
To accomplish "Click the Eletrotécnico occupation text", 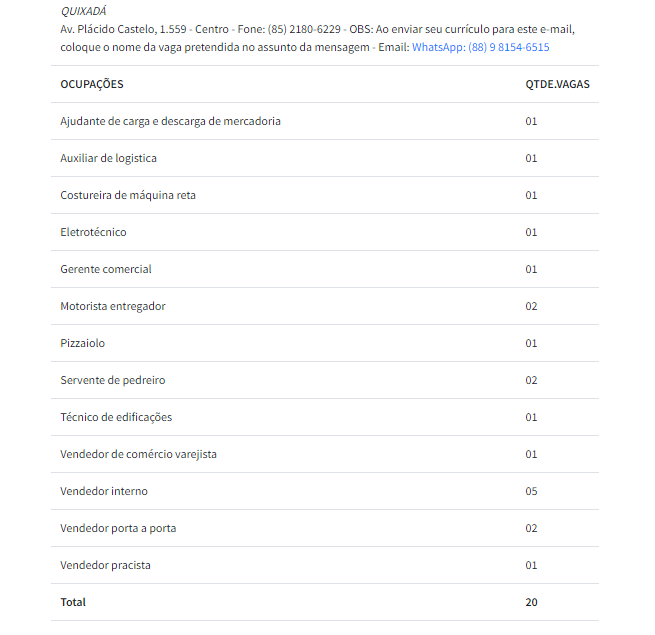I will 93,232.
